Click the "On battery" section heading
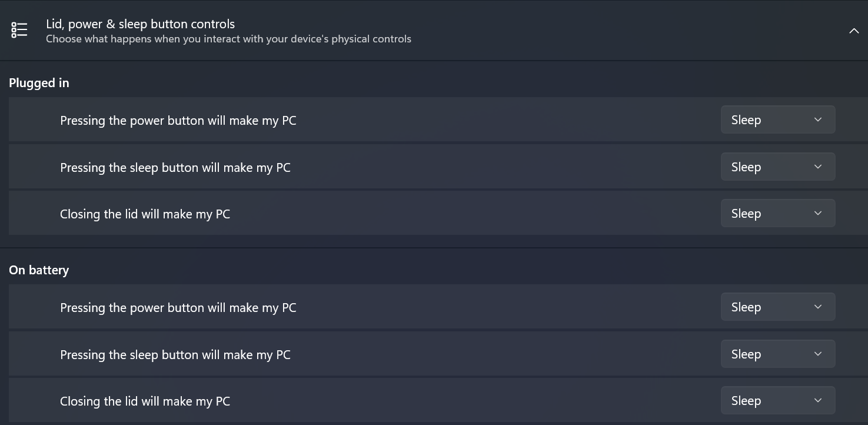This screenshot has width=868, height=425. click(39, 270)
